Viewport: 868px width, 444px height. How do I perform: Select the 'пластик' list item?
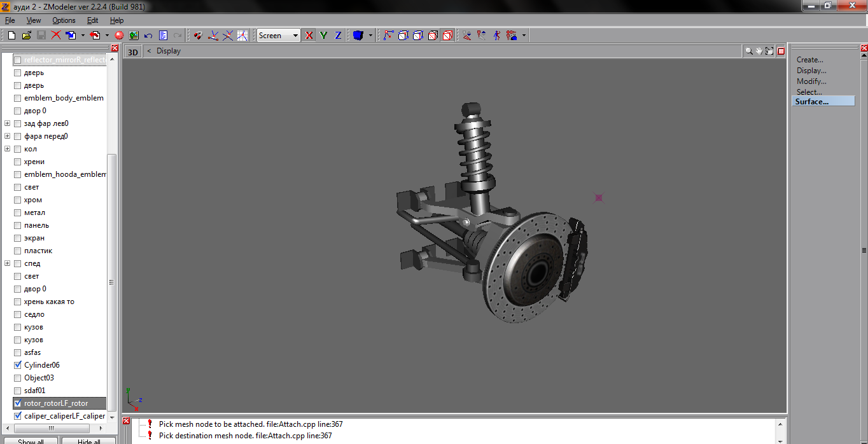pyautogui.click(x=38, y=251)
